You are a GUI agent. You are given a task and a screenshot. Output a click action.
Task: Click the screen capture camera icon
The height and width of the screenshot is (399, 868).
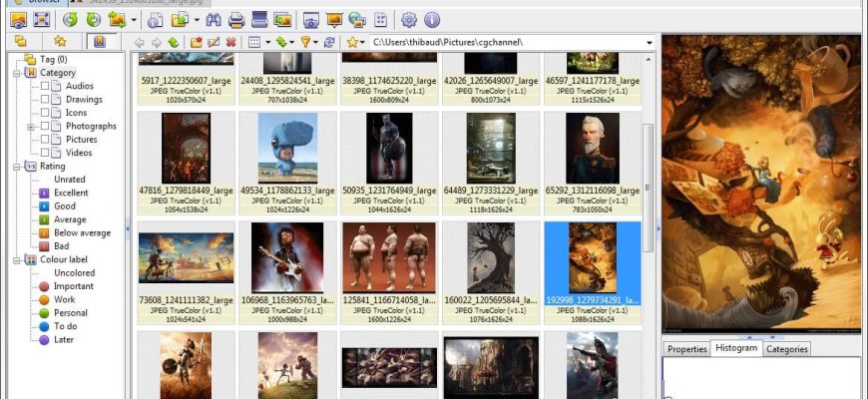tap(311, 21)
